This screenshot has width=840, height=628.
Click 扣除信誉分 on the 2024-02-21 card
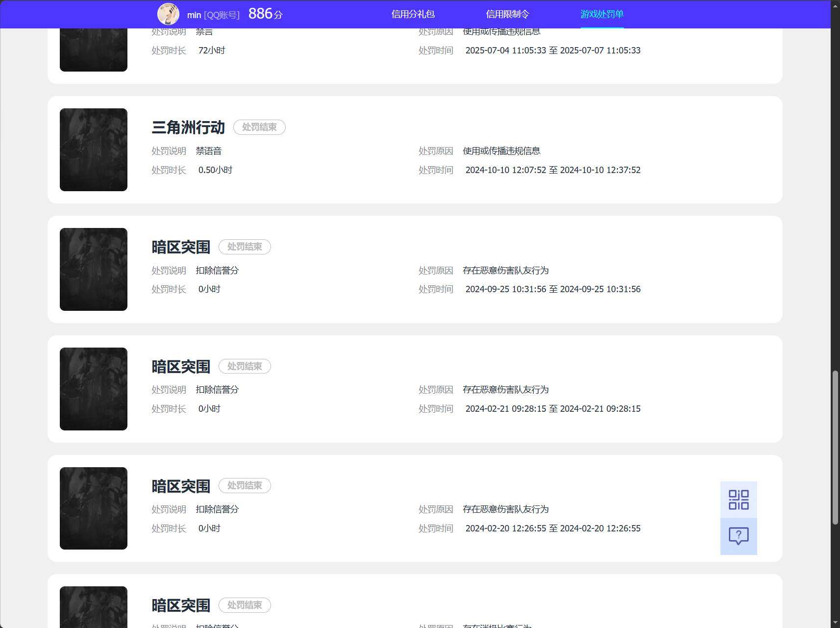[217, 390]
